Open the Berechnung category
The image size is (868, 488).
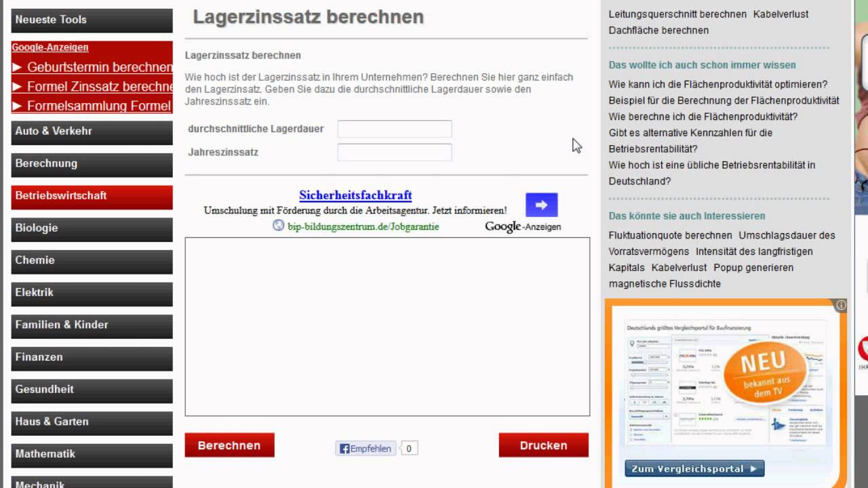[x=92, y=164]
